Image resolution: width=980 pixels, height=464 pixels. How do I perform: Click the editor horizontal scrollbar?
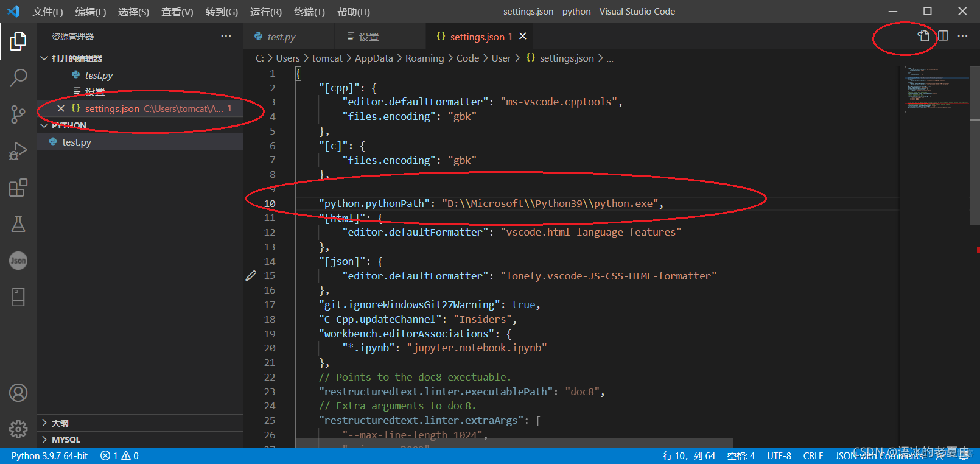[x=514, y=443]
